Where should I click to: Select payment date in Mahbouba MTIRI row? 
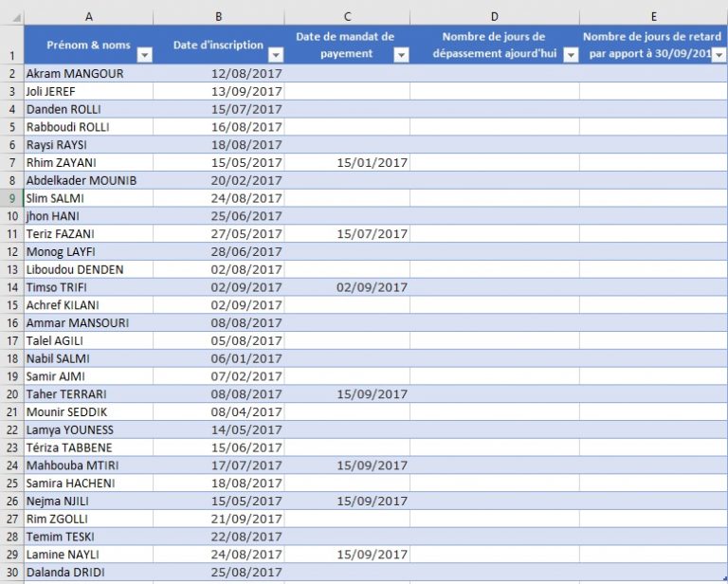click(x=347, y=465)
